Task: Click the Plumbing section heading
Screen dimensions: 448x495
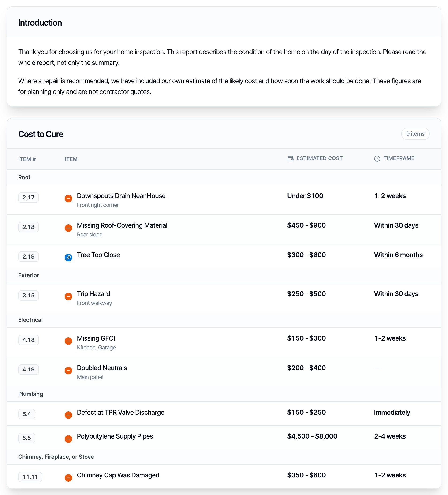Action: [31, 394]
